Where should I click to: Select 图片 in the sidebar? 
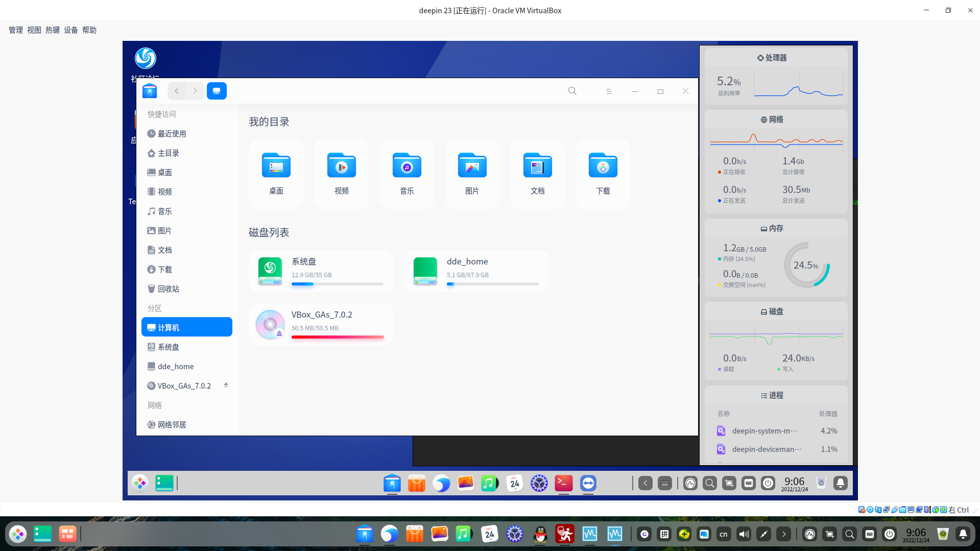pyautogui.click(x=187, y=231)
